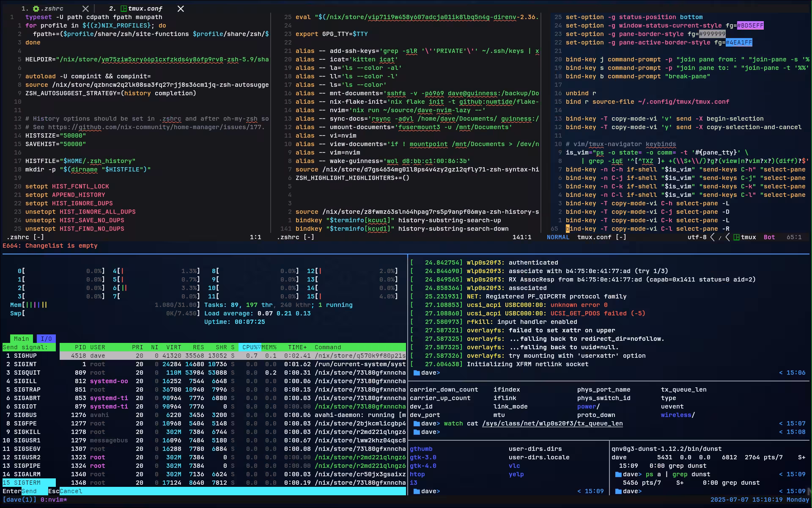Sort htop by the USER column
Viewport: 812px width, 508px height.
click(98, 347)
